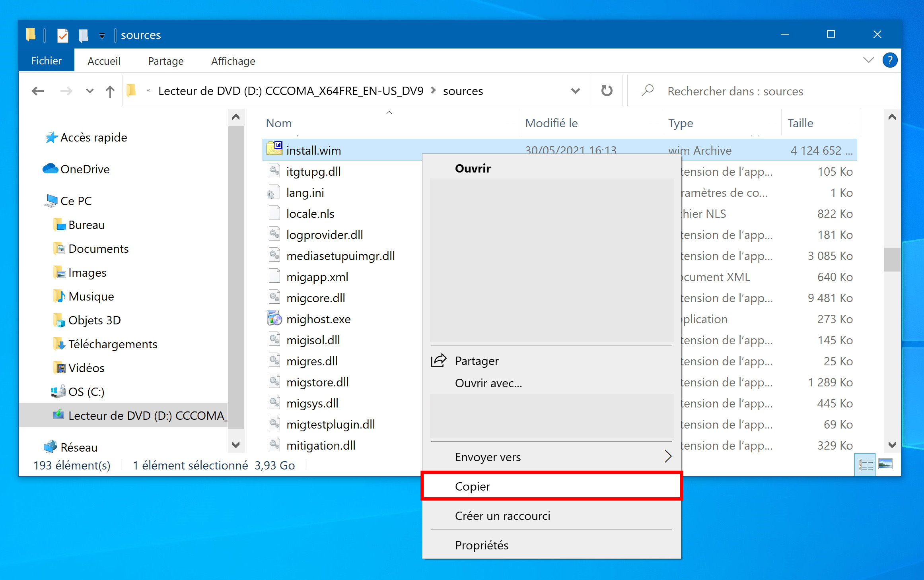
Task: Refresh the sources folder view
Action: (607, 91)
